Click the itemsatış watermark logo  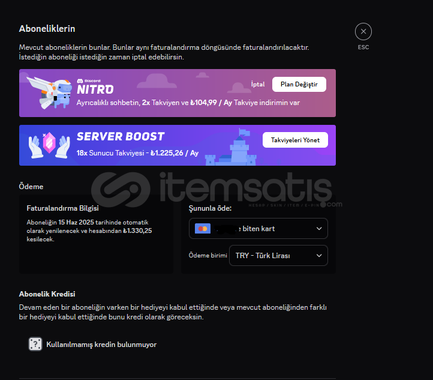point(216,189)
